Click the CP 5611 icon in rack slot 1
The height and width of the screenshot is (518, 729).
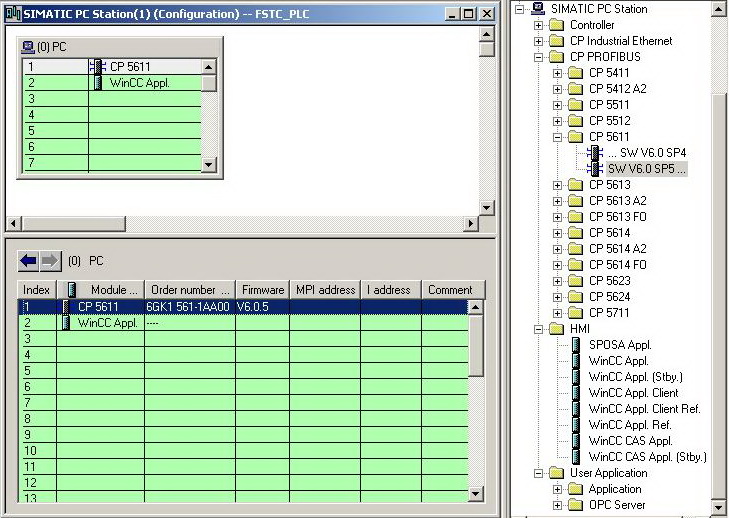coord(98,67)
